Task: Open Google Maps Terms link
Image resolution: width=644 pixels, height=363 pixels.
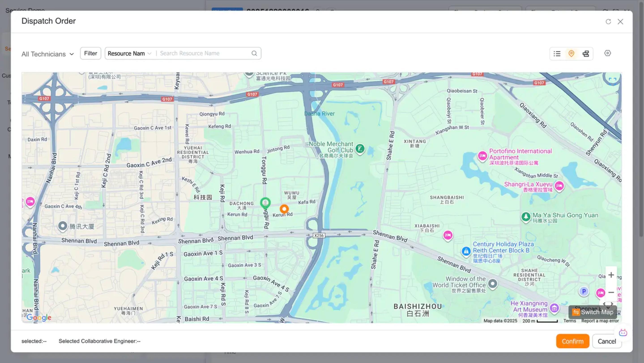Action: click(x=569, y=321)
